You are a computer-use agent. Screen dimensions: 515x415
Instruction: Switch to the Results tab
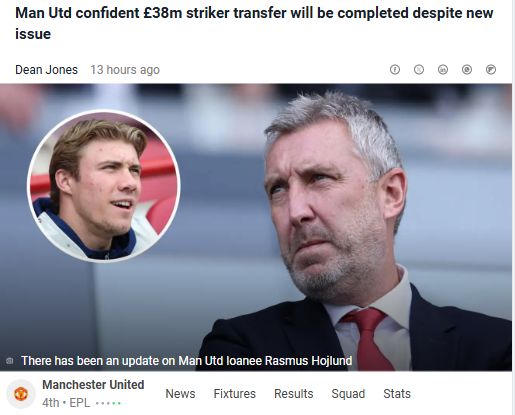(294, 394)
